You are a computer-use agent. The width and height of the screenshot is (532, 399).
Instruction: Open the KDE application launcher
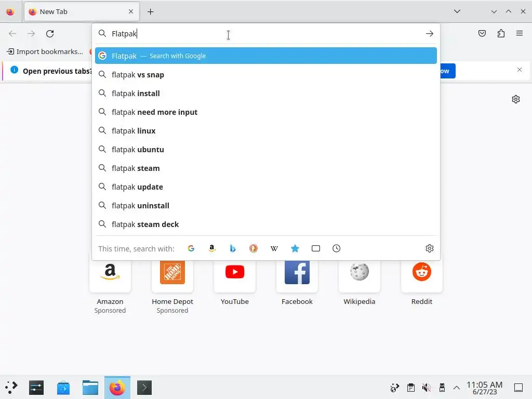click(x=11, y=388)
